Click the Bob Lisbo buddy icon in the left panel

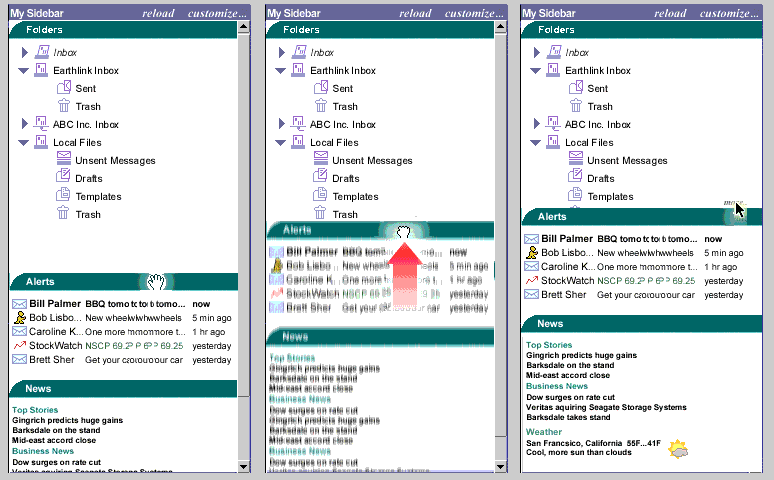pos(20,318)
